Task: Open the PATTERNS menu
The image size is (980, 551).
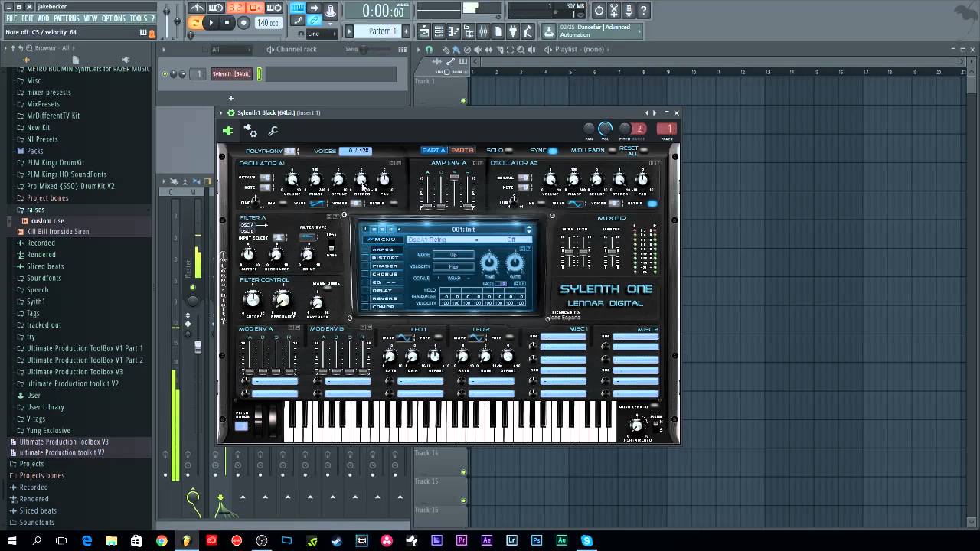Action: click(x=66, y=18)
